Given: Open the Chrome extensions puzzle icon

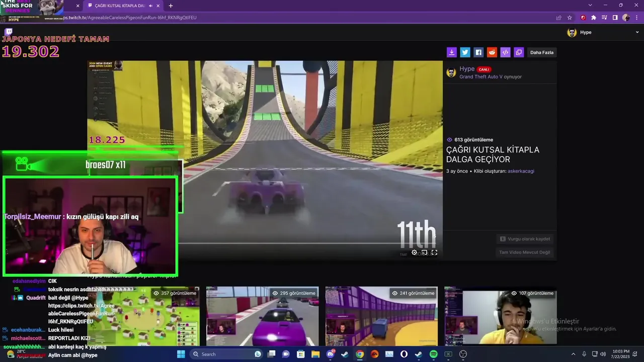Looking at the screenshot, I should pyautogui.click(x=594, y=18).
